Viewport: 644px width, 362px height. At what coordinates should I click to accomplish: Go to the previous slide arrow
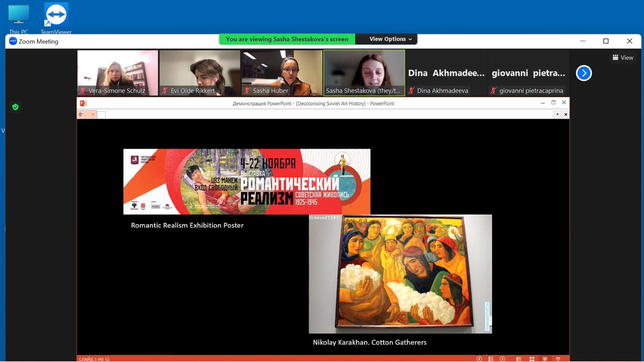click(x=479, y=358)
